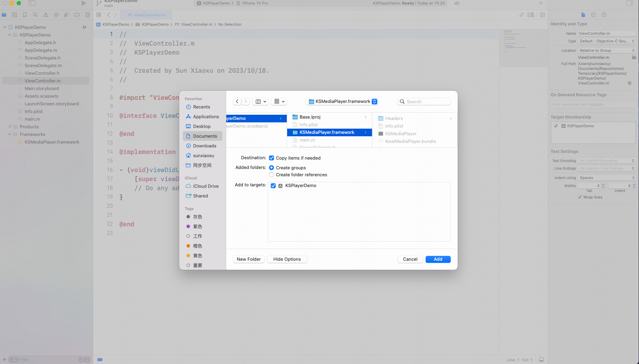Open the Source Control navigator icon
Image resolution: width=639 pixels, height=364 pixels.
pos(15,15)
